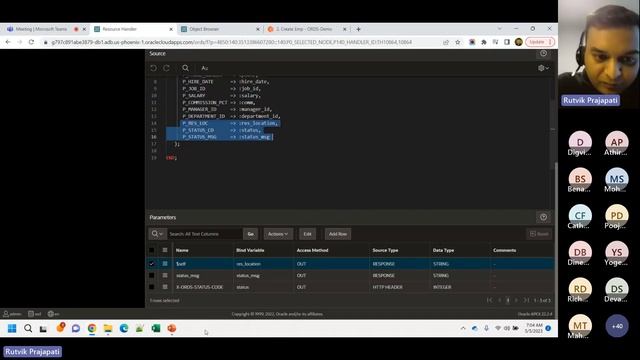Click the Data Type column header
This screenshot has width=640, height=360.
443,250
